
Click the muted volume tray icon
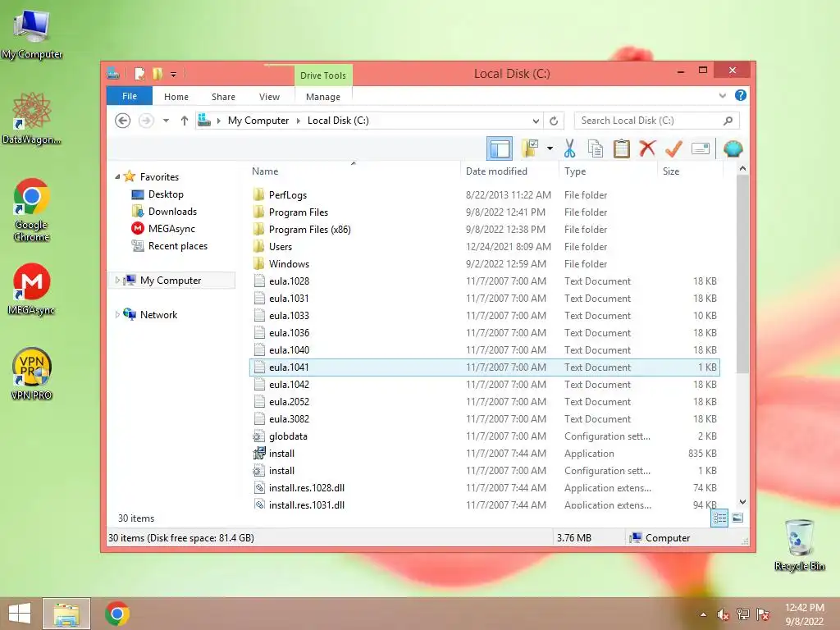[x=723, y=614]
